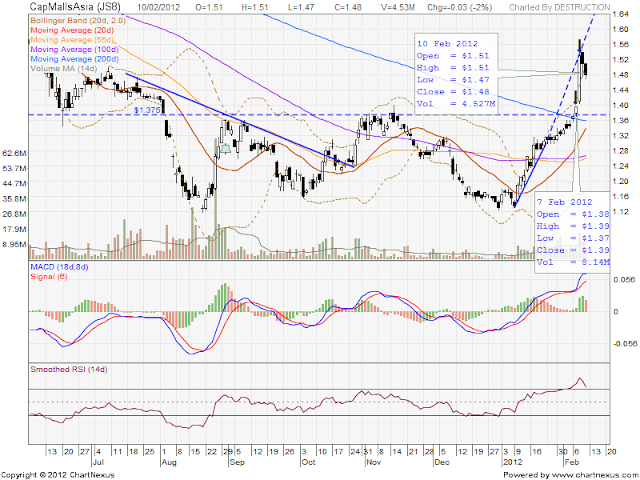Click the C=1.48 close value in the header
Image resolution: width=640 pixels, height=480 pixels.
pos(347,7)
